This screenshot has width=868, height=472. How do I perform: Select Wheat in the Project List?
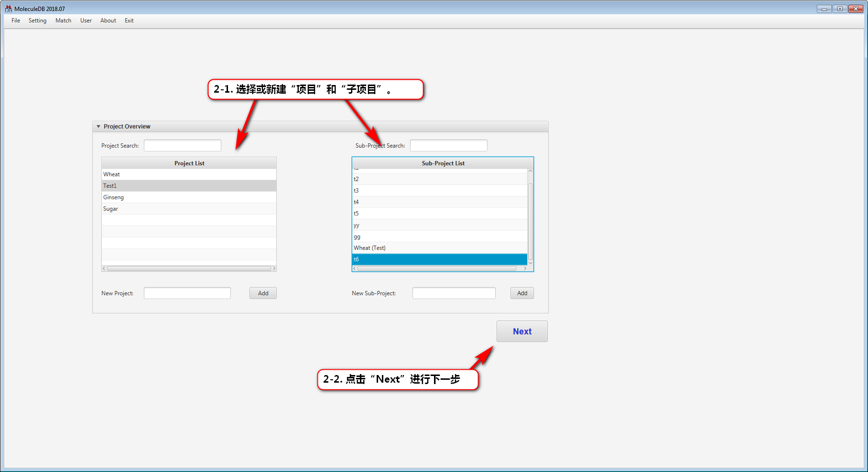189,174
